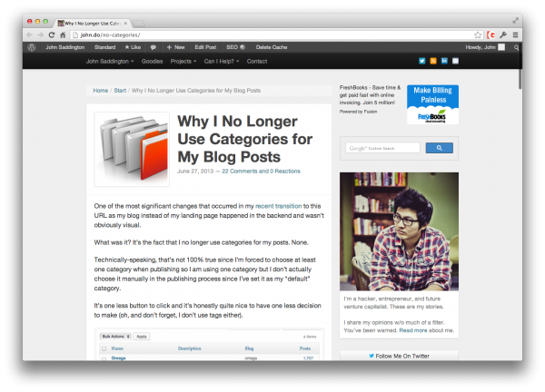Viewport: 545px width, 392px height.
Task: Click the Posts column header
Action: coord(305,348)
